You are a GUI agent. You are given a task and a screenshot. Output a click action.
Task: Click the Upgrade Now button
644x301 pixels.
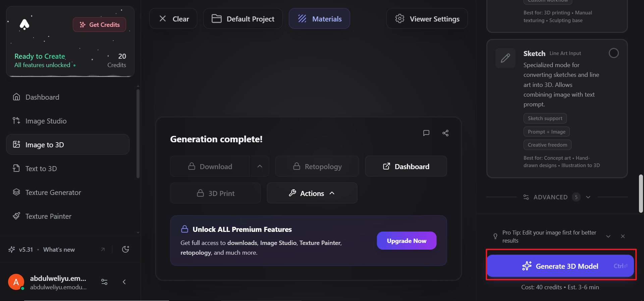tap(407, 241)
